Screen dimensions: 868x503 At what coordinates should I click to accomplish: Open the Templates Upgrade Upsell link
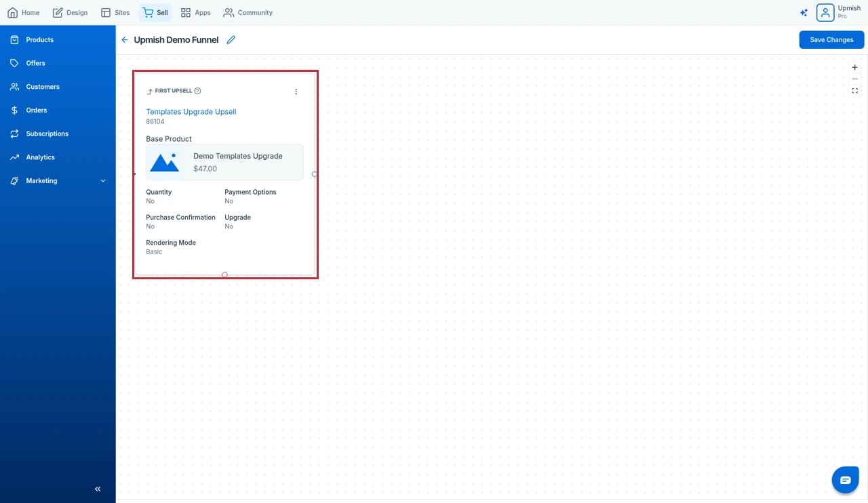point(191,112)
